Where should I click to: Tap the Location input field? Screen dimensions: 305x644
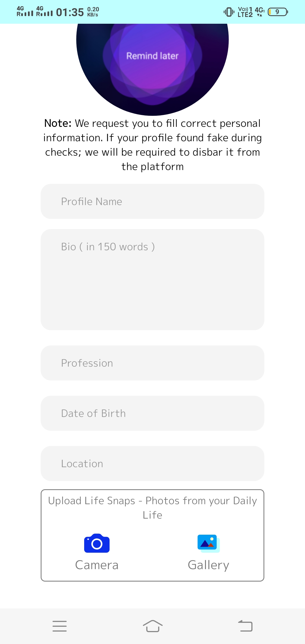(x=152, y=464)
